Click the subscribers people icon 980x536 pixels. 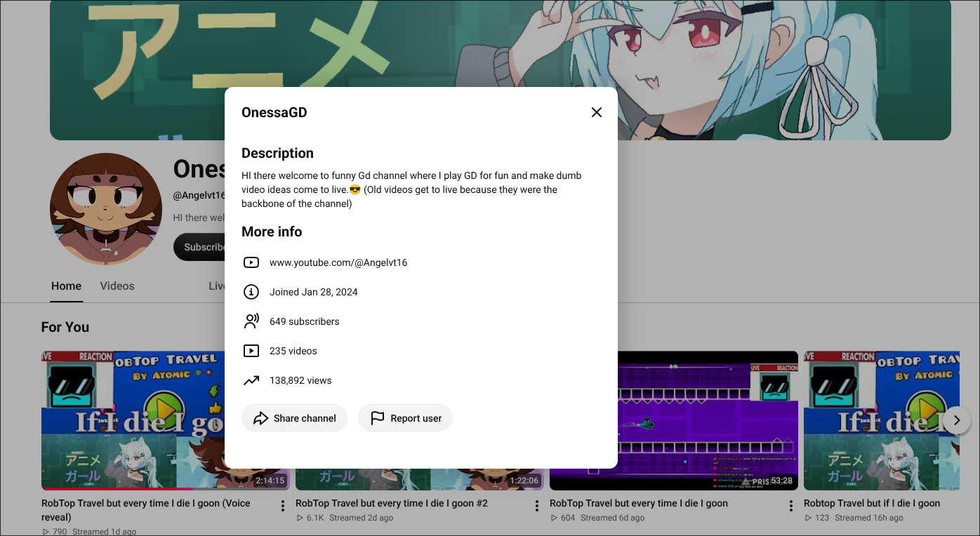(x=251, y=321)
